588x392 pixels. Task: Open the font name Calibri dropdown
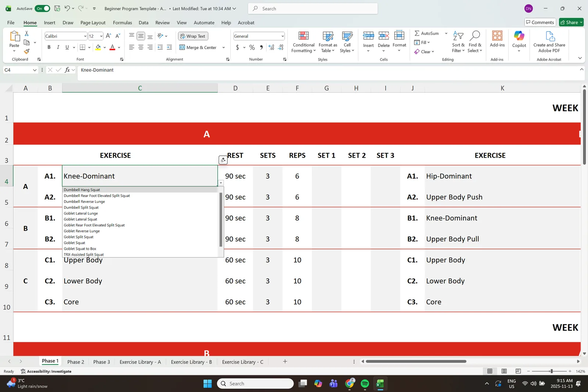click(85, 36)
